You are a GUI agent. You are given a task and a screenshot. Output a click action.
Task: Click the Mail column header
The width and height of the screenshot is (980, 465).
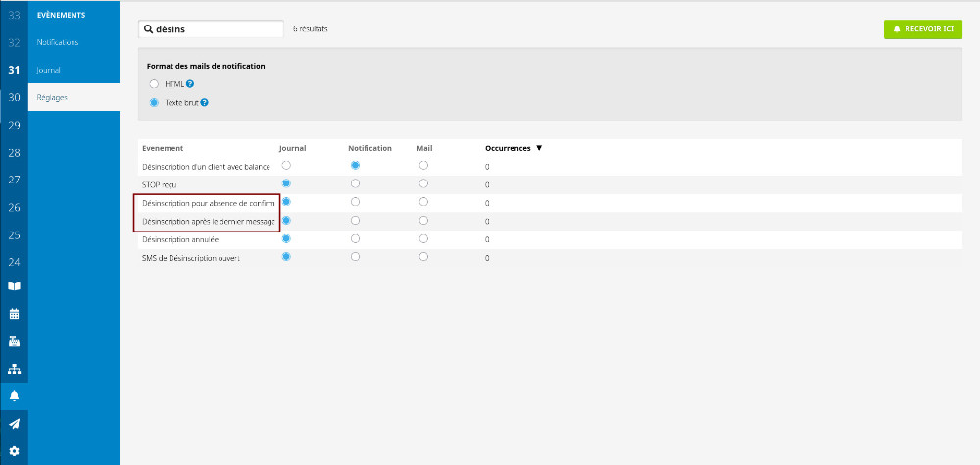[x=424, y=148]
